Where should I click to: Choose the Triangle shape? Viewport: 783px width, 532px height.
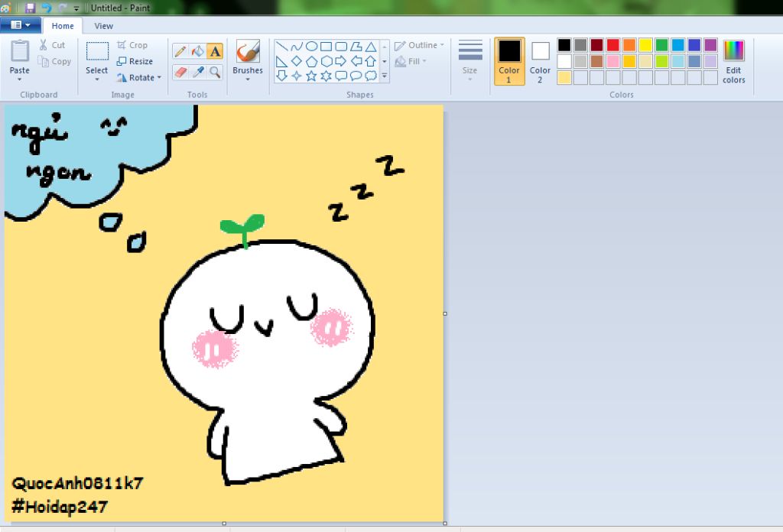click(x=371, y=47)
